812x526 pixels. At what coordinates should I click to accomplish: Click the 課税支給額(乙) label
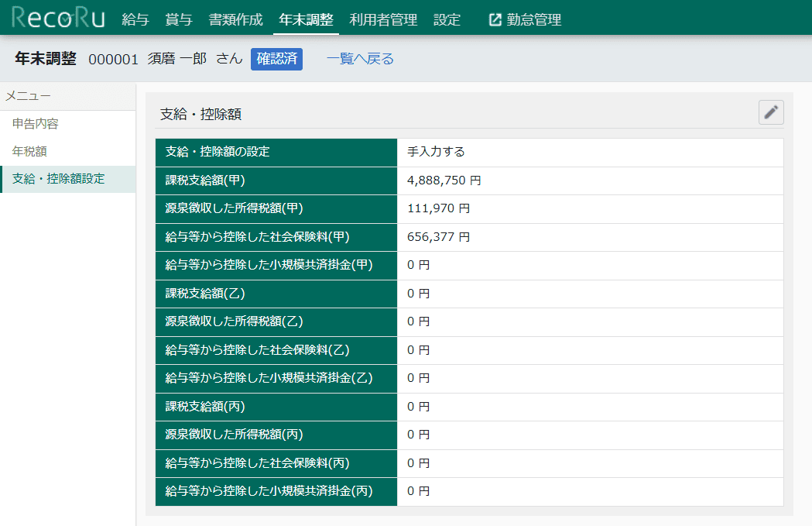coord(205,294)
